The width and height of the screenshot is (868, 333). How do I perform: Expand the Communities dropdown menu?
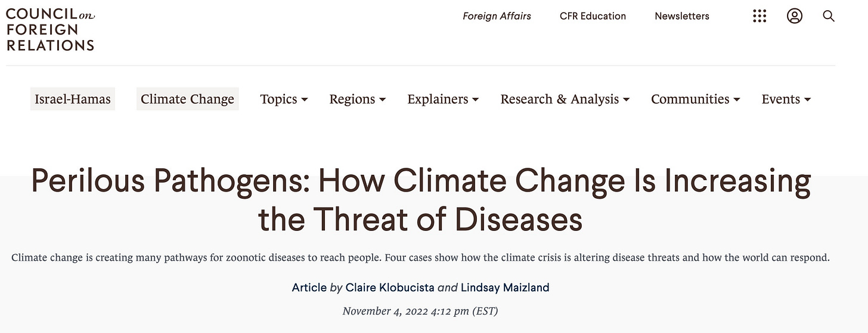coord(696,99)
